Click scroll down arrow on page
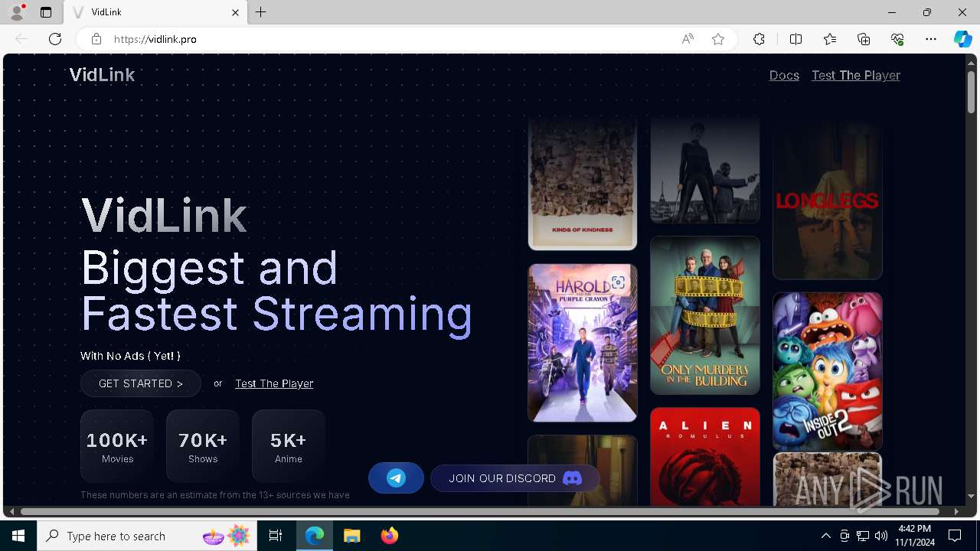 (x=972, y=497)
